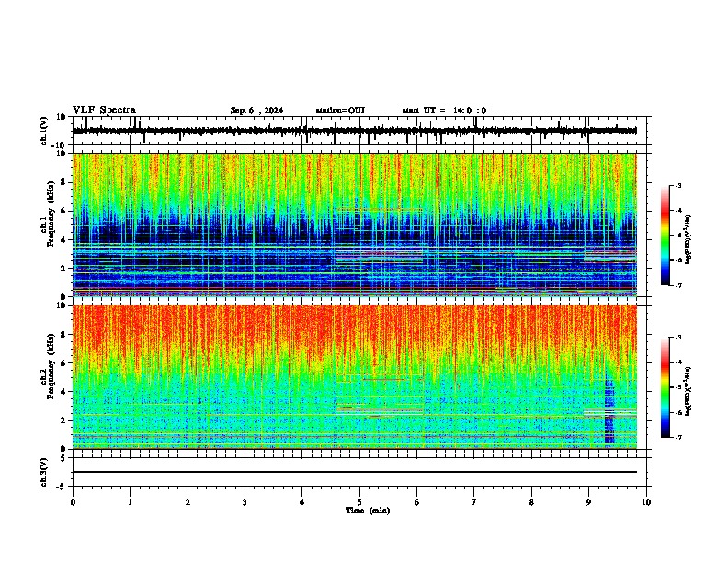The height and width of the screenshot is (563, 728).
Task: Click the "-3" tick on ch.1 colorbar
Action: [677, 185]
